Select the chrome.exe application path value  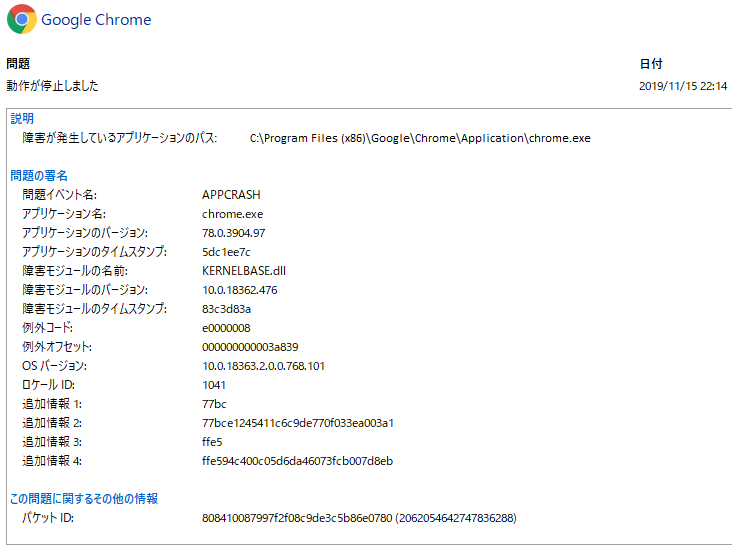pos(420,138)
